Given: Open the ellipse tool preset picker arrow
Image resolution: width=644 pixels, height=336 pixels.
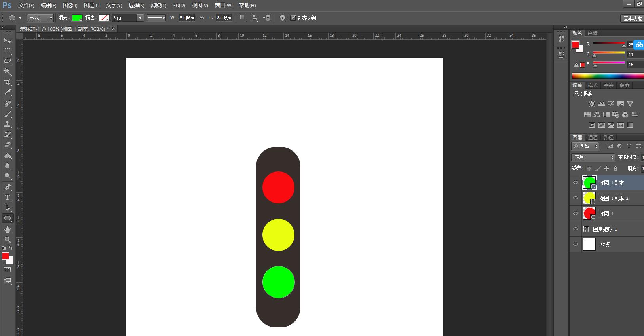Looking at the screenshot, I should (20, 18).
